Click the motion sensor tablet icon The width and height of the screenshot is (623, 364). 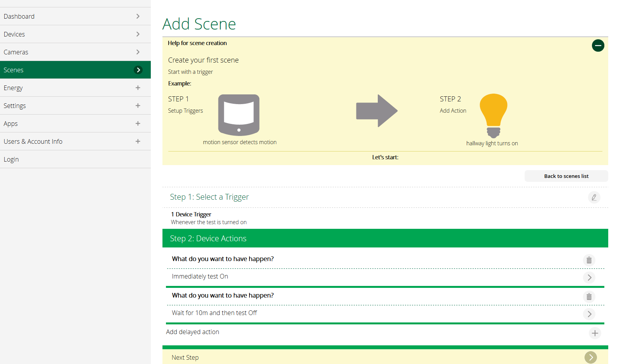[x=239, y=115]
